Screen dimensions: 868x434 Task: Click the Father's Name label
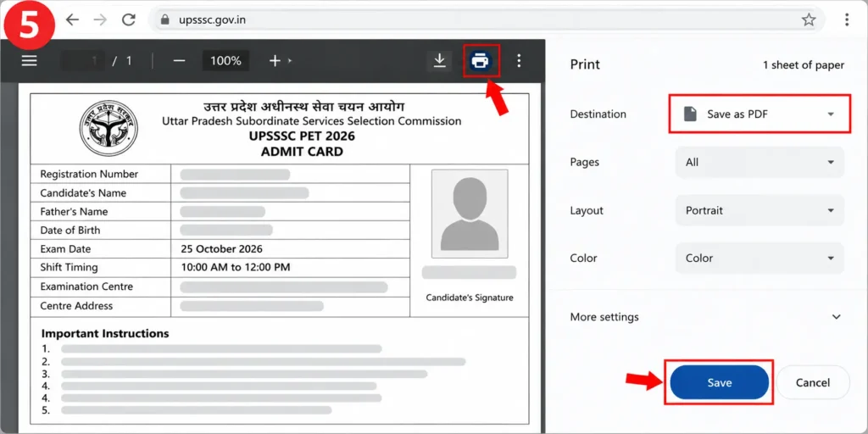tap(74, 211)
